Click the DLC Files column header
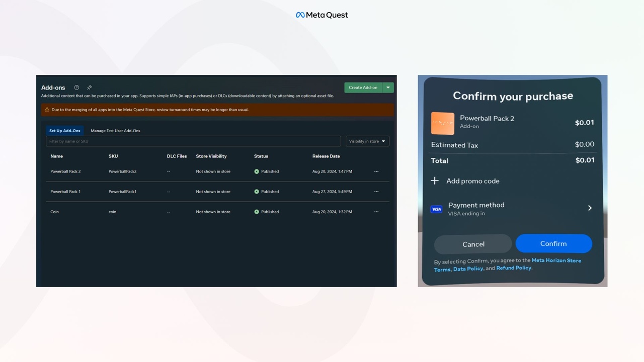Image resolution: width=644 pixels, height=362 pixels. [x=177, y=156]
